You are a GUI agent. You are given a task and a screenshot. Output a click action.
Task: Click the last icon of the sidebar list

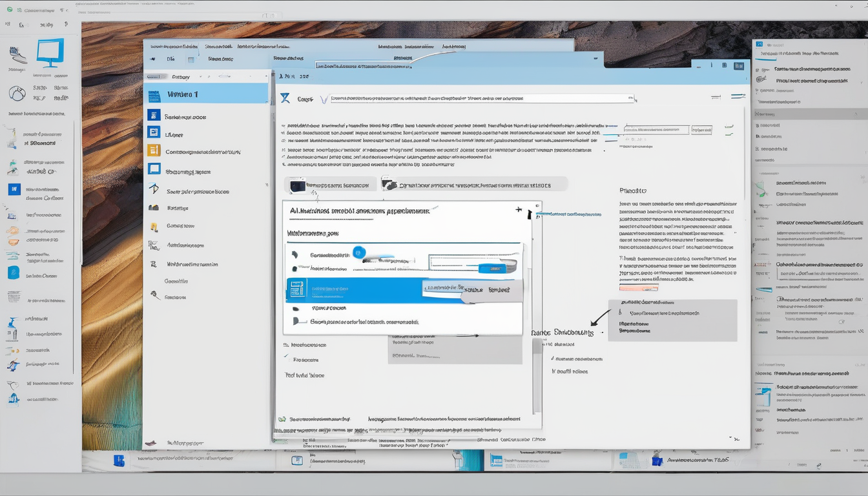coord(155,295)
